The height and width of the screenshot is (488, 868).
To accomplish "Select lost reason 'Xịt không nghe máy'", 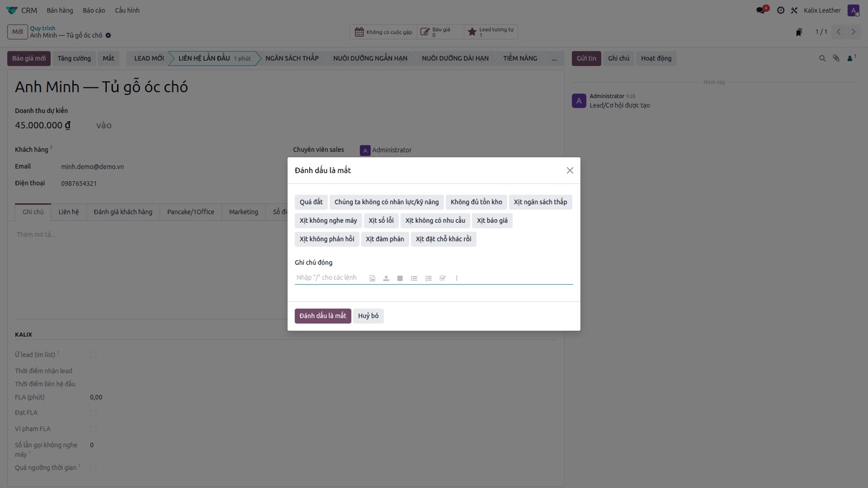I will 328,221.
